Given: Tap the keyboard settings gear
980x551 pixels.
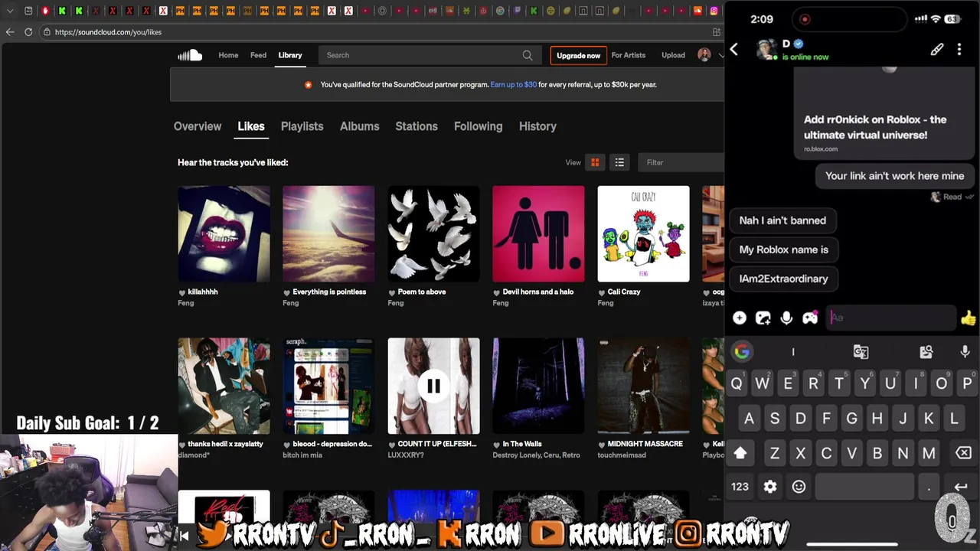Looking at the screenshot, I should coord(770,487).
